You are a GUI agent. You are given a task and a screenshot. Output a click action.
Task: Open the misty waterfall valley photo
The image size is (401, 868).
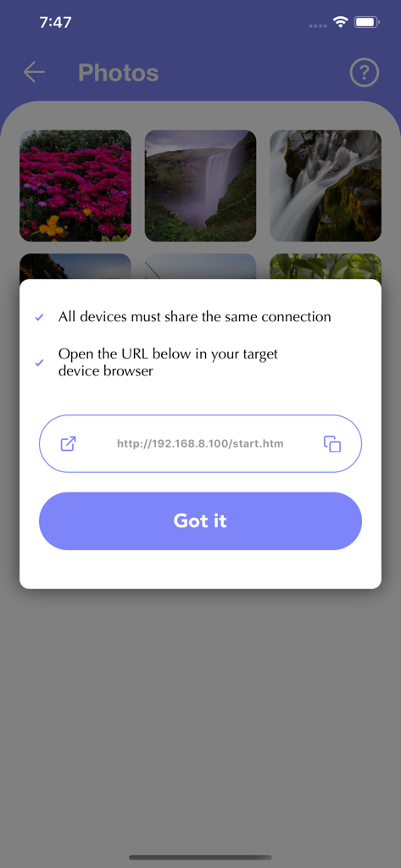pos(200,186)
